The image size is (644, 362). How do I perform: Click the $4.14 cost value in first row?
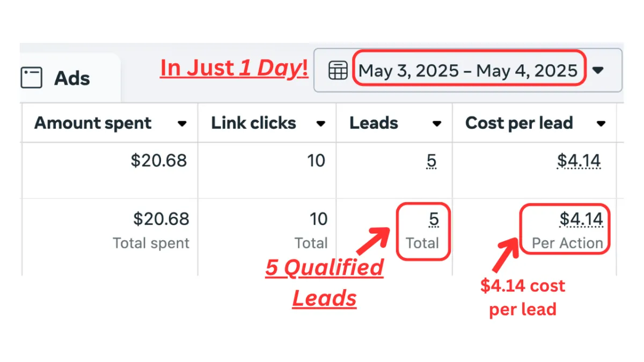coord(579,161)
